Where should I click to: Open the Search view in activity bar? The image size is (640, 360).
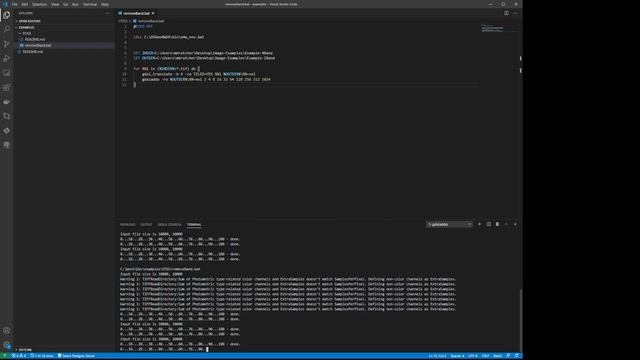coord(7,29)
